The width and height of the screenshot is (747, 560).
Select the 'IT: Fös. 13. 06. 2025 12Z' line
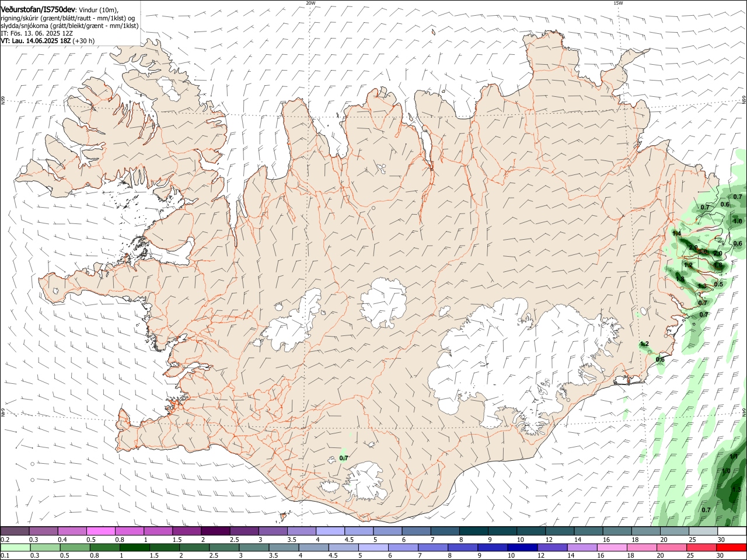point(36,33)
